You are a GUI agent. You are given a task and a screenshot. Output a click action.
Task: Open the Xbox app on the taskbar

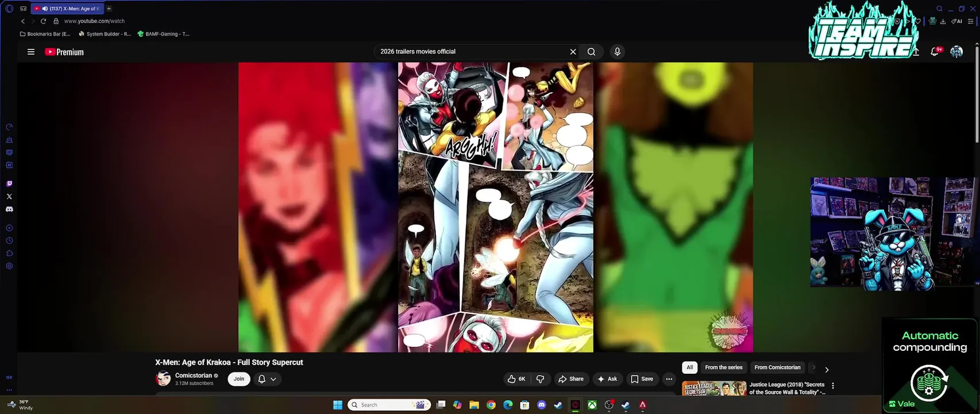592,405
